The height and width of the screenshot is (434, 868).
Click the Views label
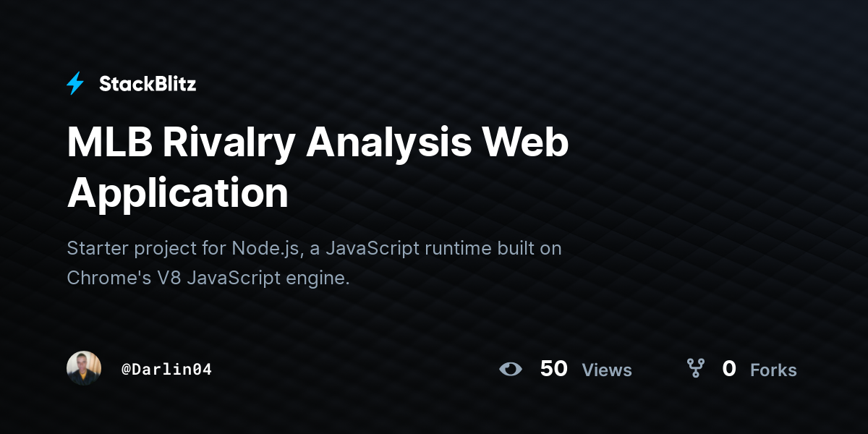607,370
